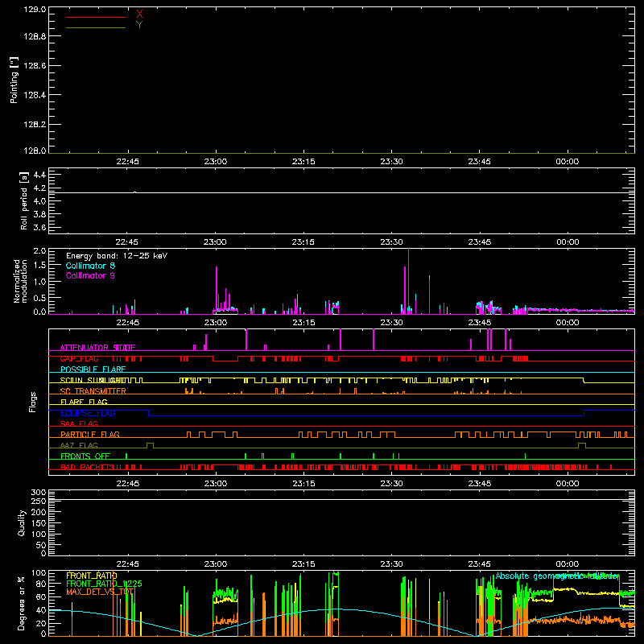Click 23:00 time label under Pointing plot

216,162
